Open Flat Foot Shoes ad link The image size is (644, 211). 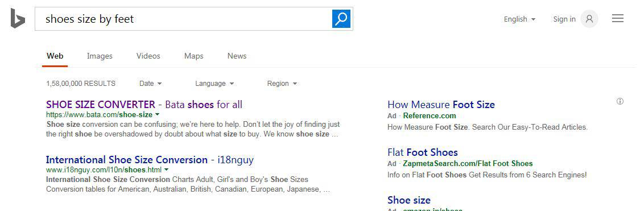pyautogui.click(x=423, y=152)
